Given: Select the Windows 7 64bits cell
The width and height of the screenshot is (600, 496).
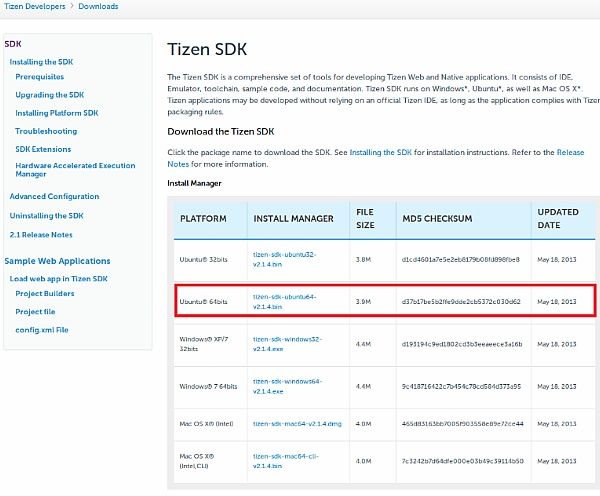Looking at the screenshot, I should [208, 387].
